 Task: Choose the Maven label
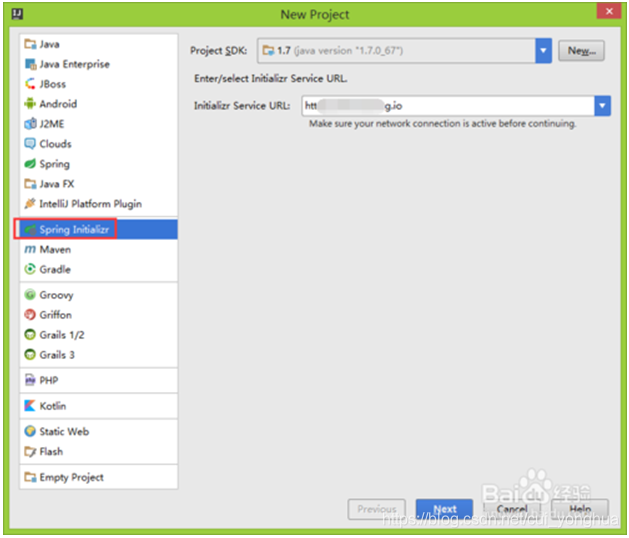(55, 250)
